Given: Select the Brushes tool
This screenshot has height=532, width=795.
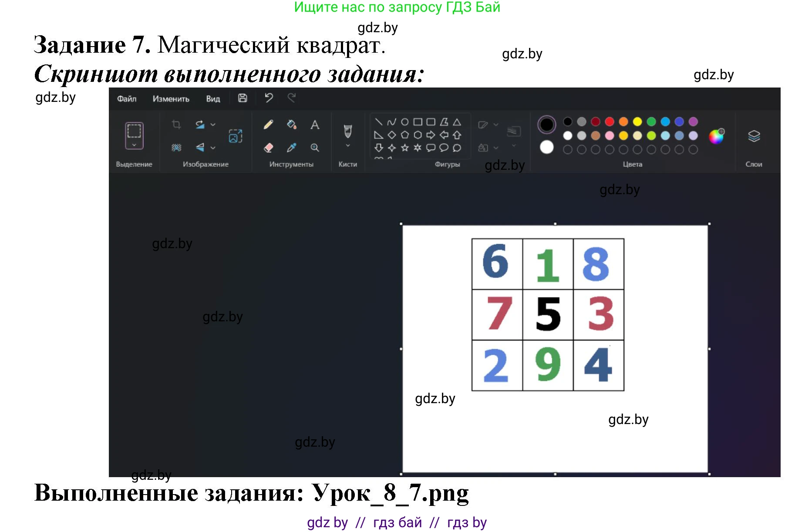Looking at the screenshot, I should (x=348, y=131).
